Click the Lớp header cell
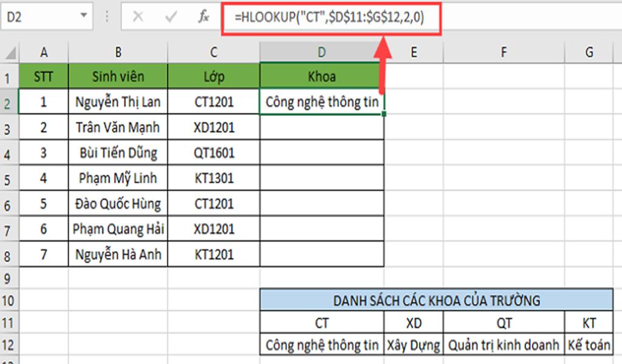Screen dimensions: 622x364 (x=214, y=76)
